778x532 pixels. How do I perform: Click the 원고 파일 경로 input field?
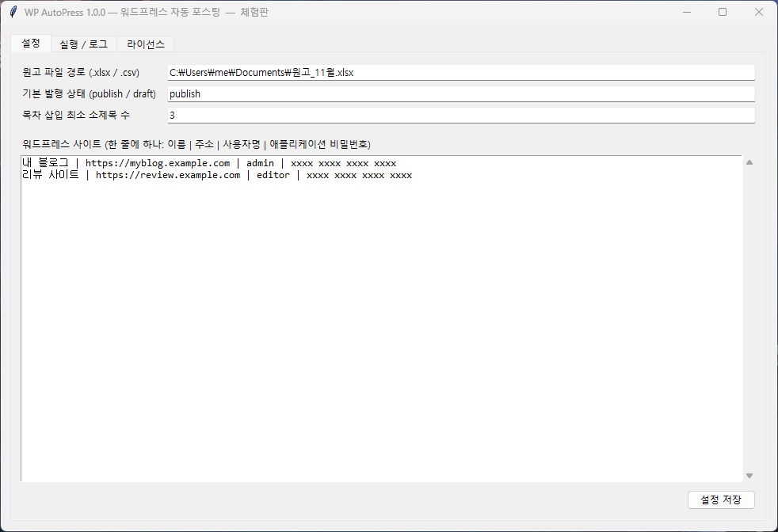click(x=461, y=72)
